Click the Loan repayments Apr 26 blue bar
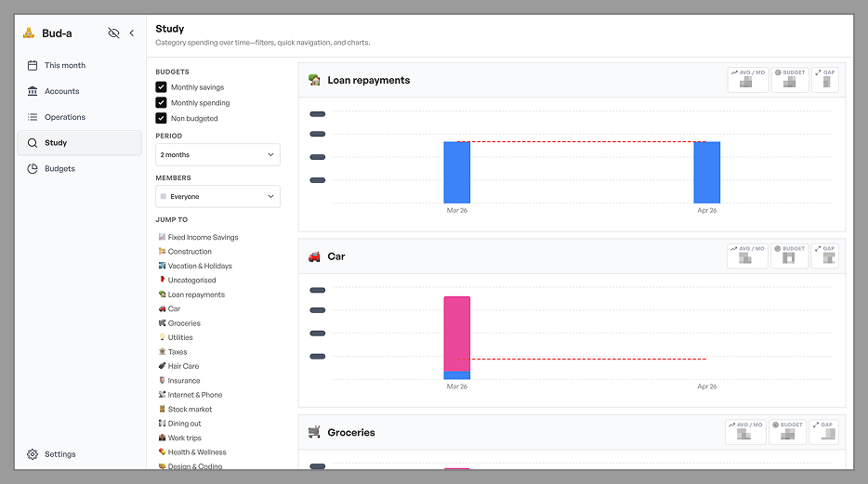 coord(707,173)
